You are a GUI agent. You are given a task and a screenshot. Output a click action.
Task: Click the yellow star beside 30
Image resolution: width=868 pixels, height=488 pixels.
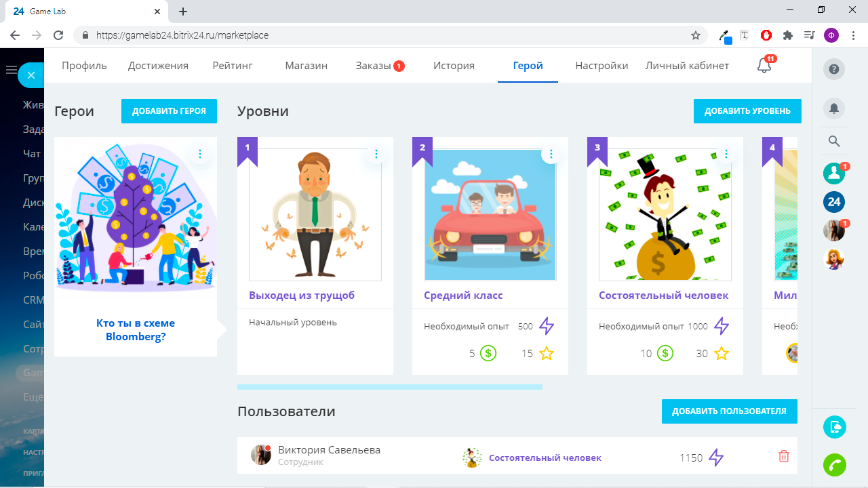point(722,353)
